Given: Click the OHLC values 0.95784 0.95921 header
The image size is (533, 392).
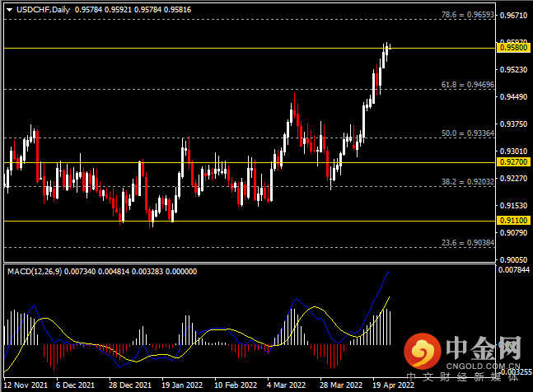Looking at the screenshot, I should tap(133, 10).
